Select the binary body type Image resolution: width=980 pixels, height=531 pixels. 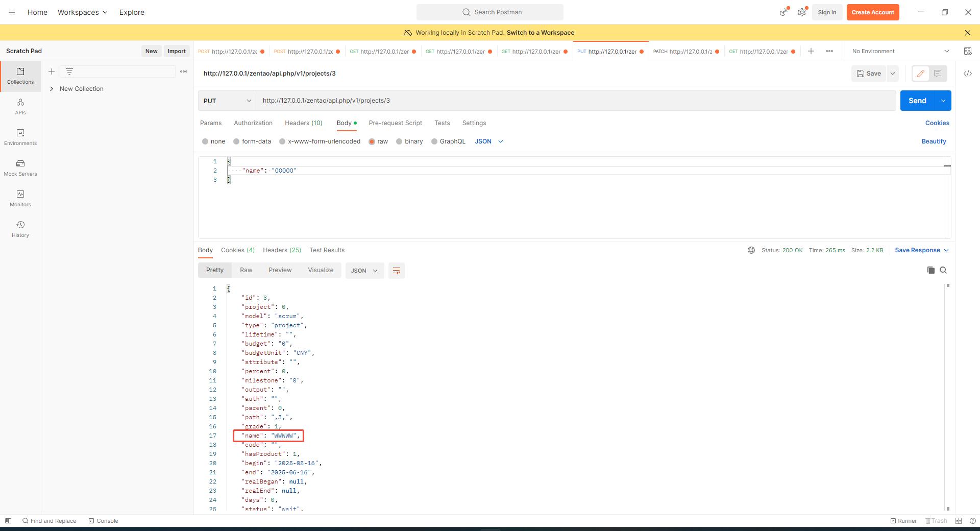409,141
